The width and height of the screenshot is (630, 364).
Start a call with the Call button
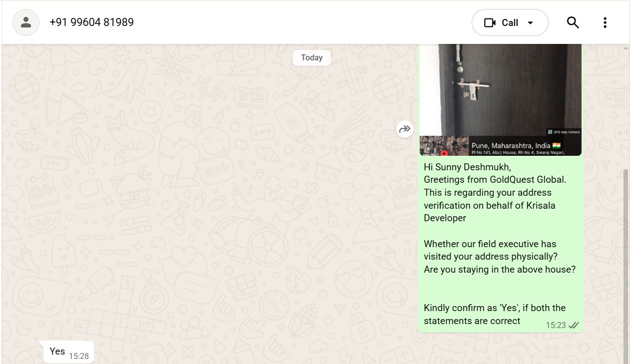pos(510,22)
